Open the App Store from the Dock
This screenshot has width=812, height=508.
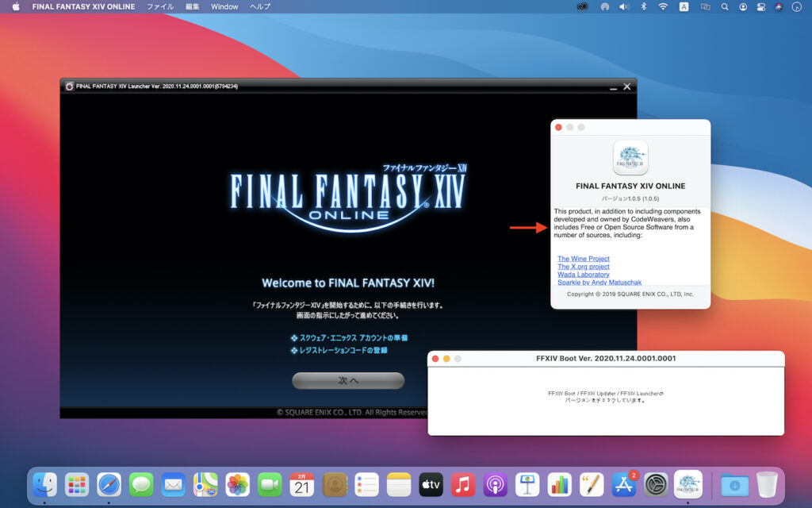pos(625,484)
